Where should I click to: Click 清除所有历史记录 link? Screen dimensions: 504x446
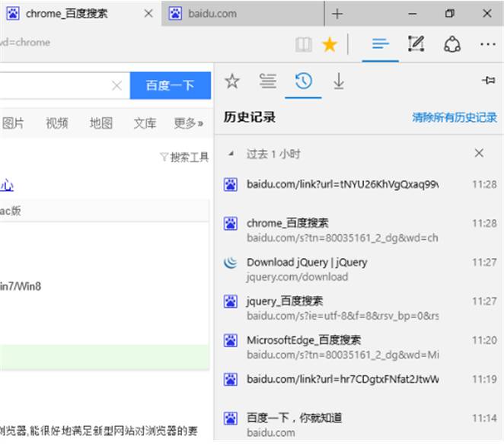(455, 117)
